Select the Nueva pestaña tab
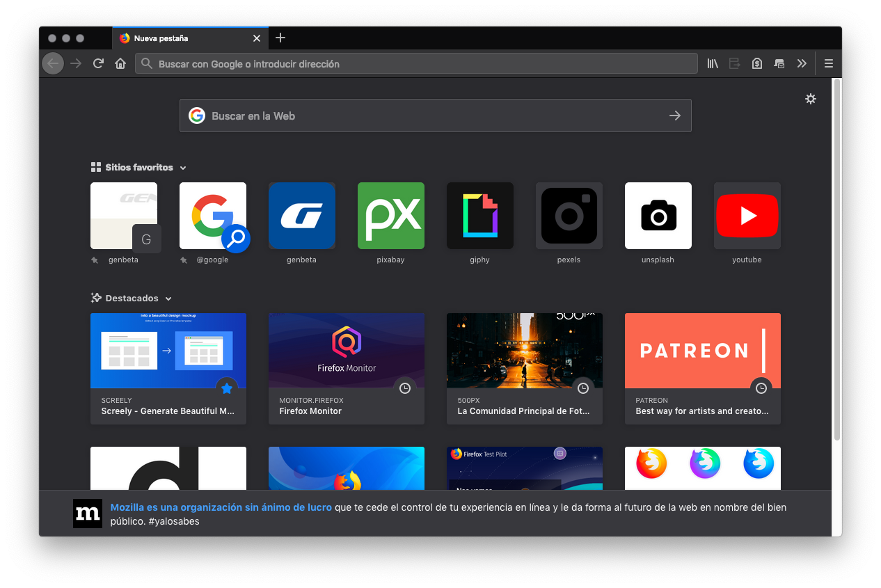 point(181,38)
